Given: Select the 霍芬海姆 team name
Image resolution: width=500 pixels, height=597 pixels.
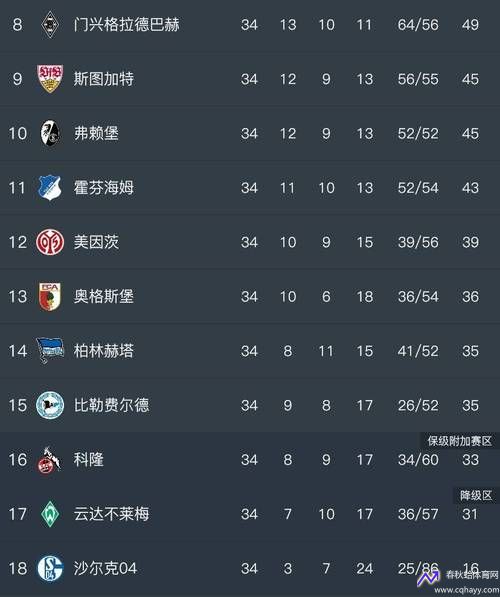Looking at the screenshot, I should point(104,188).
